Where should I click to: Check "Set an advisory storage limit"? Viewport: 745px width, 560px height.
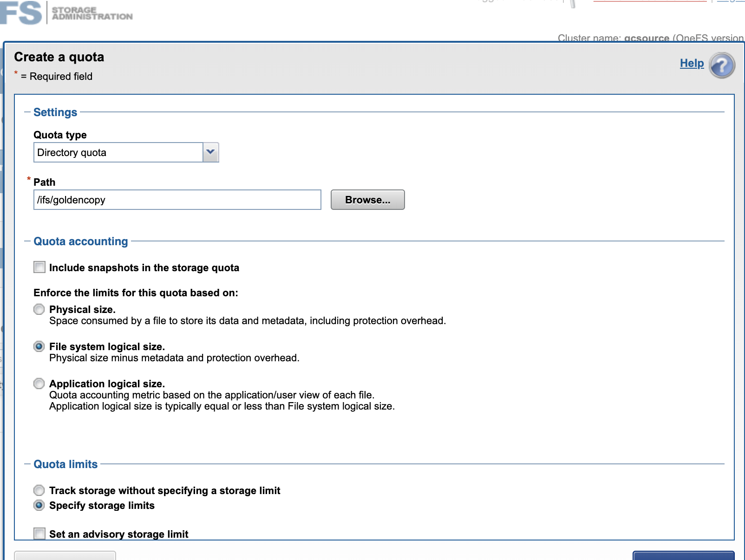point(39,534)
